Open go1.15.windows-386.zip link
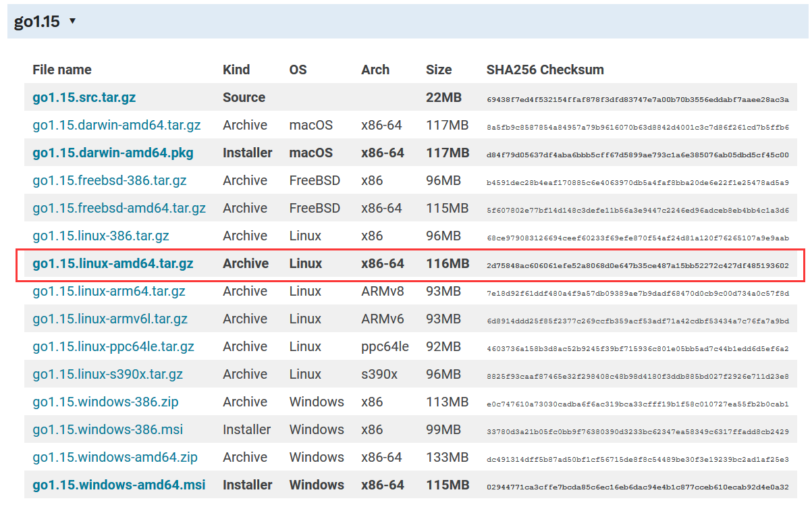The width and height of the screenshot is (812, 507). point(105,402)
